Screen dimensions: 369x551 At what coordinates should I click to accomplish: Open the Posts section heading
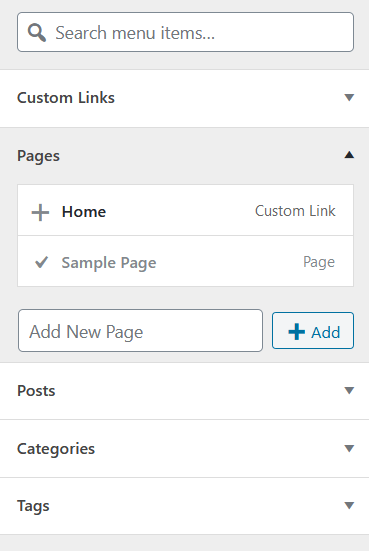point(36,391)
